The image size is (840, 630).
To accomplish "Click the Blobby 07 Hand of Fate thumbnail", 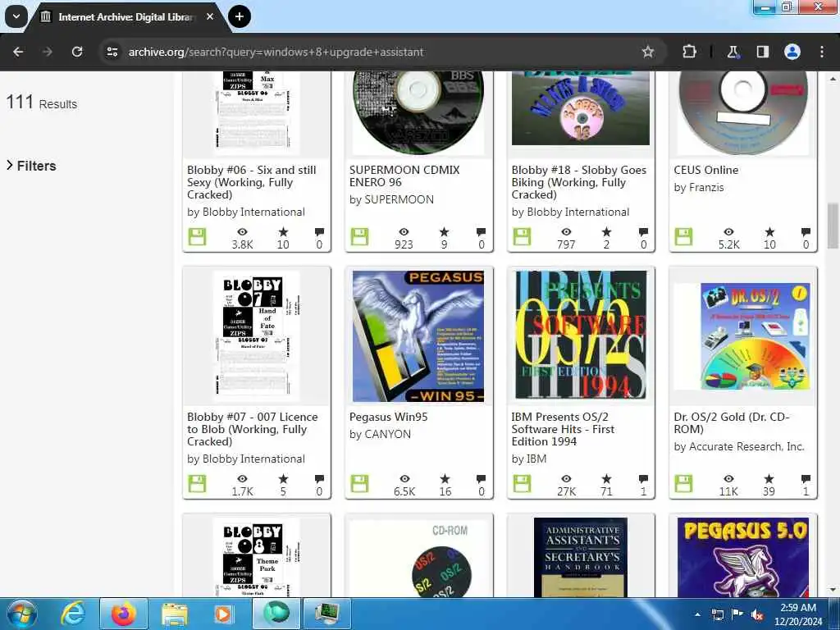I will click(x=256, y=336).
